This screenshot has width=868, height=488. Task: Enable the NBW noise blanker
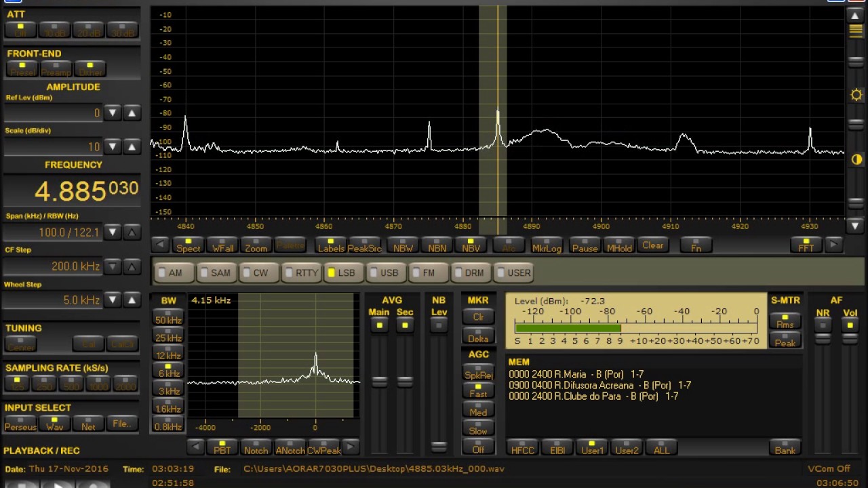403,245
